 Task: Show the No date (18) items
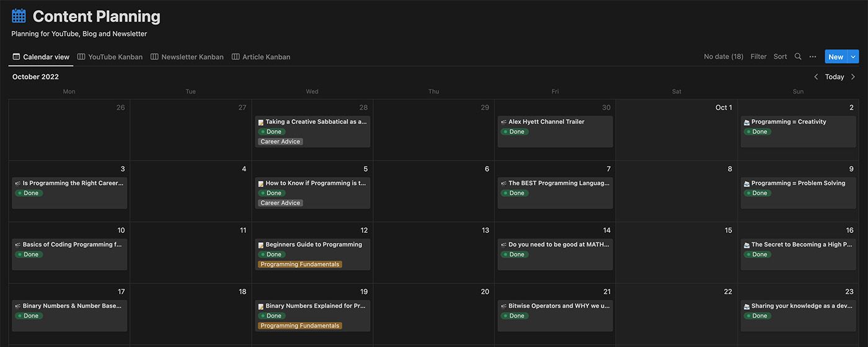pyautogui.click(x=724, y=56)
